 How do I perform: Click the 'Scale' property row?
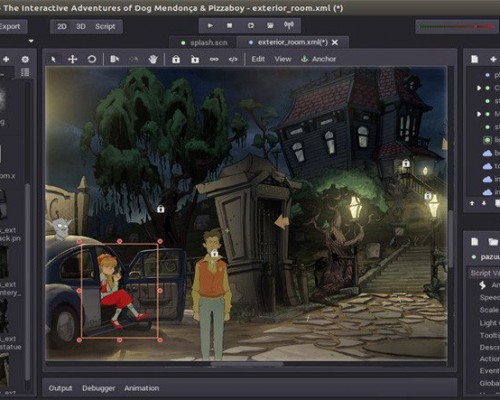[x=489, y=310]
